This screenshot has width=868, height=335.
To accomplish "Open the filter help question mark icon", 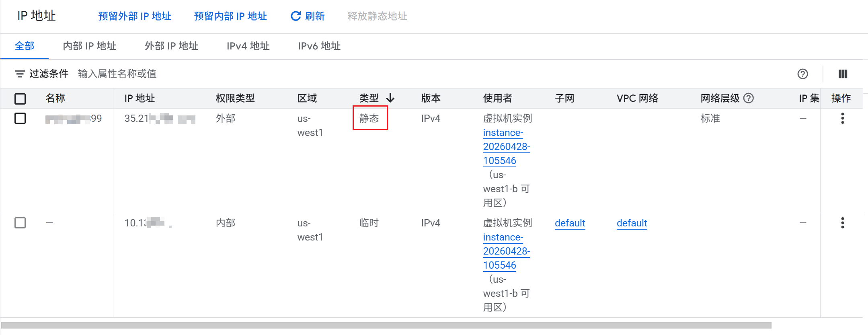I will click(802, 74).
